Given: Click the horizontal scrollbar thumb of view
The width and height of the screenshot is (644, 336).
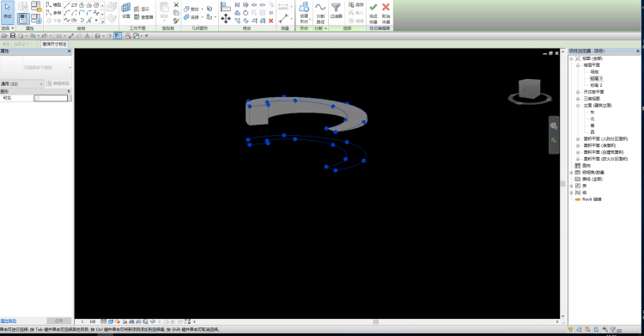Looking at the screenshot, I should tap(375, 322).
